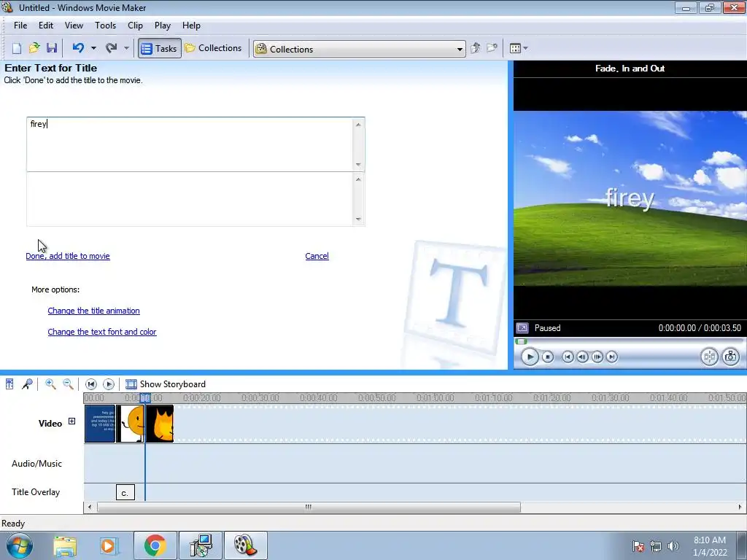
Task: Click the Previous Frame button
Action: (582, 357)
